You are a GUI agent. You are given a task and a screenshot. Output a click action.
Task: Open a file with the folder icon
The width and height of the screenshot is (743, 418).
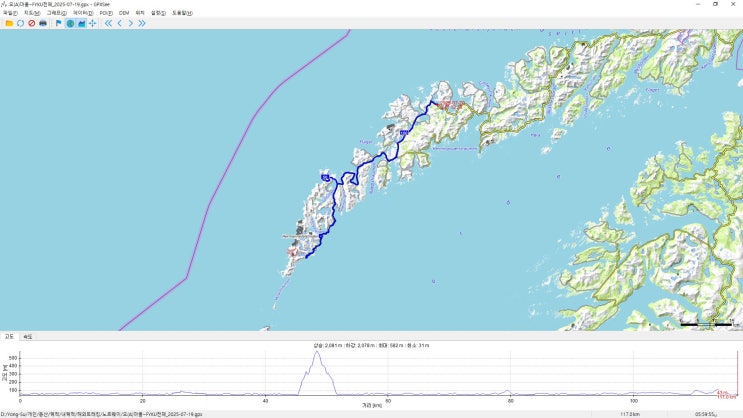coord(9,23)
